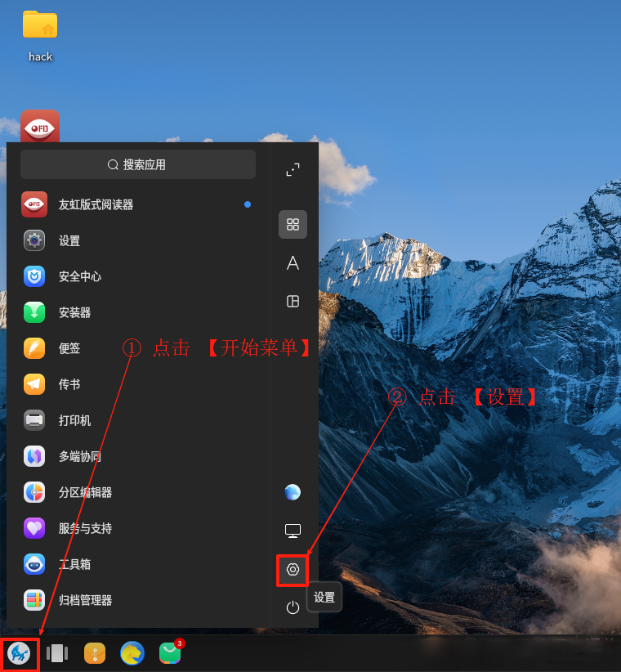
Task: Launch 多端协同 from the menu
Action: [x=79, y=456]
